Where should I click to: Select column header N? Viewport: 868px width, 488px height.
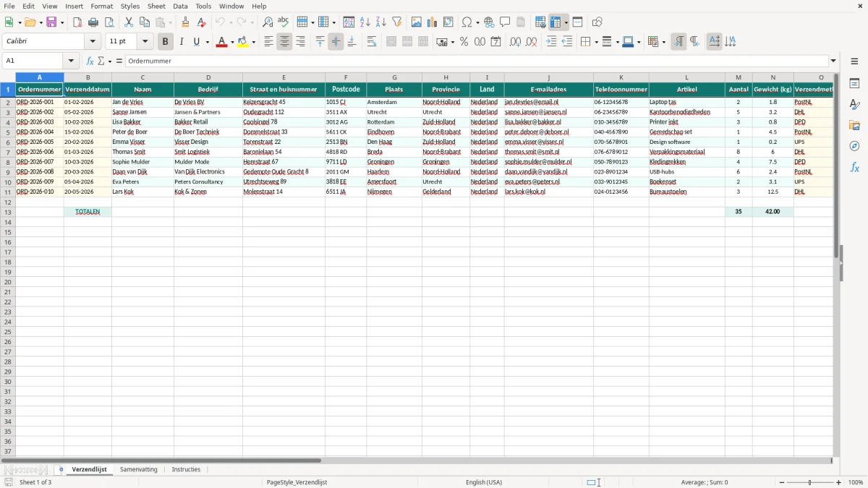773,77
